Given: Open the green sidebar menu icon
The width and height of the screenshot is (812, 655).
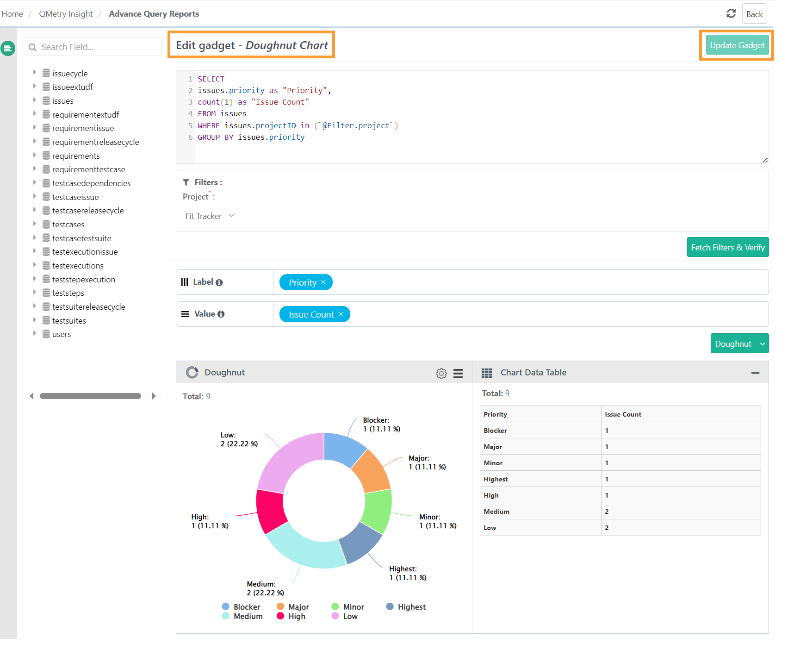Looking at the screenshot, I should click(8, 48).
